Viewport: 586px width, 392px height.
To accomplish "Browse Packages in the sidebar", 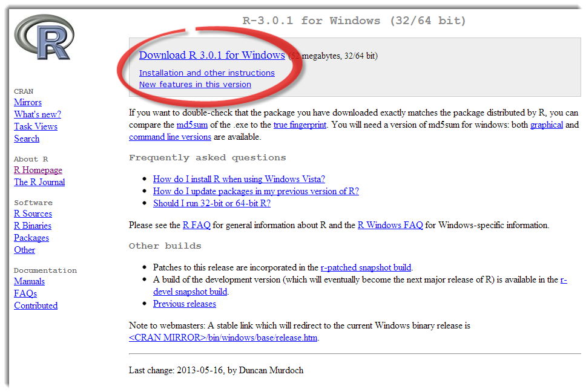I will coord(31,238).
